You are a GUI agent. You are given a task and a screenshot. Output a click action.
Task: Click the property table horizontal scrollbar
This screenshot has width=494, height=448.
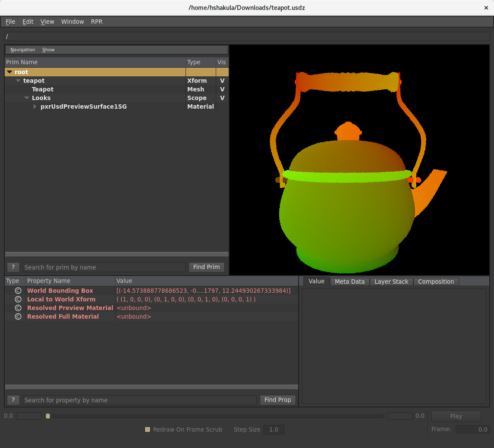tap(151, 387)
